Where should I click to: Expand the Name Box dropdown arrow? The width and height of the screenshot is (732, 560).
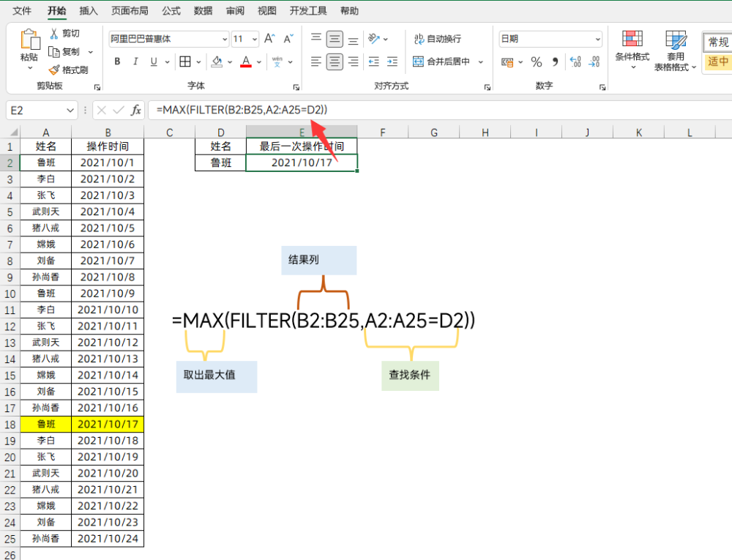70,111
